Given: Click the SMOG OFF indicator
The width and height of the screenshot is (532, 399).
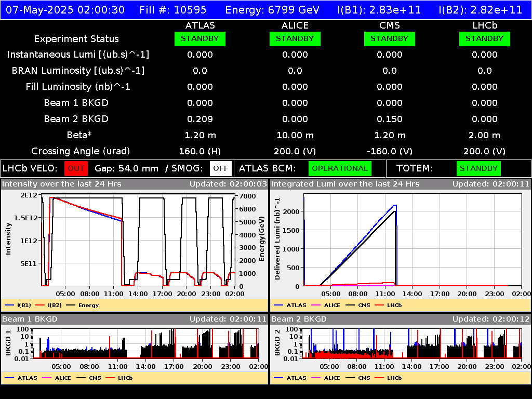Looking at the screenshot, I should click(221, 168).
